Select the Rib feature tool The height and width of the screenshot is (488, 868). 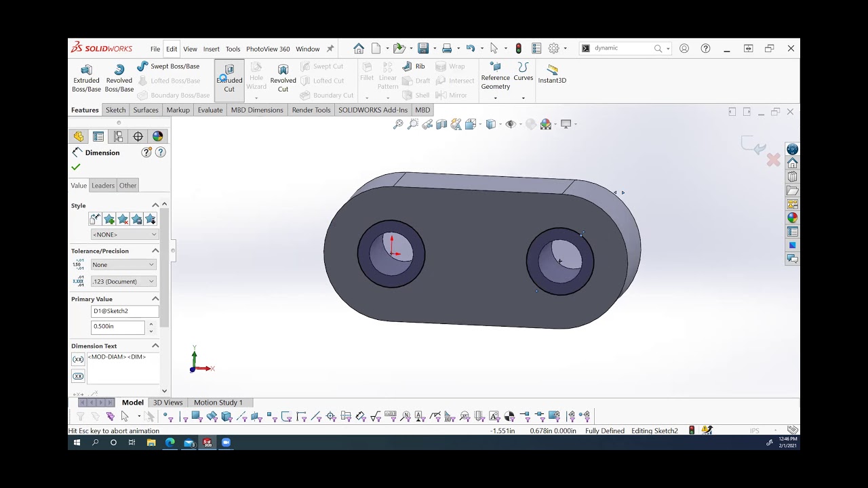[414, 66]
